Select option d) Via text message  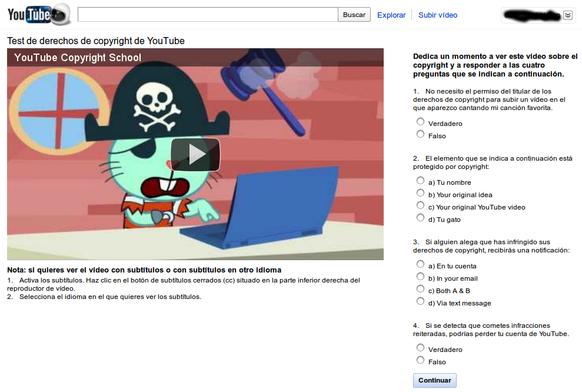coord(420,301)
